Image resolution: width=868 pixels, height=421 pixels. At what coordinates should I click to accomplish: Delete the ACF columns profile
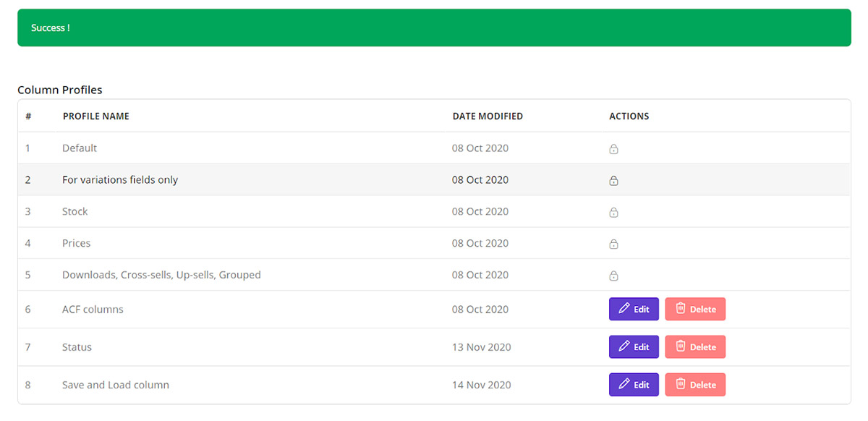(x=695, y=309)
